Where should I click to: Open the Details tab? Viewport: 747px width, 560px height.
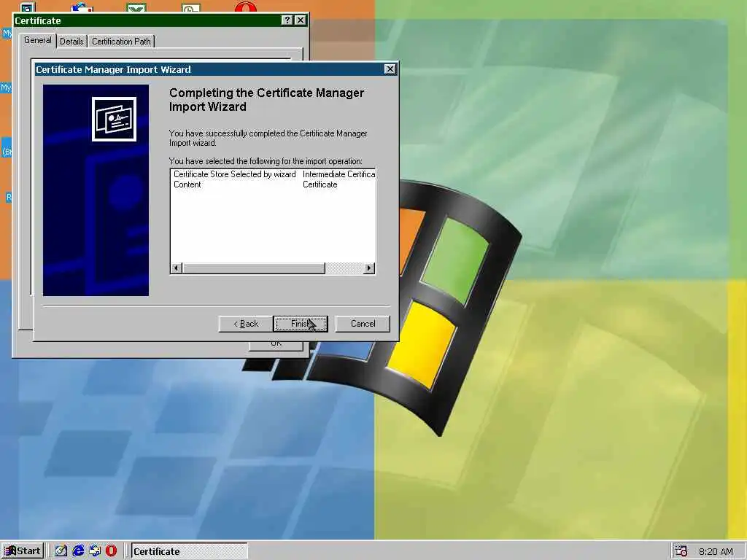tap(71, 42)
